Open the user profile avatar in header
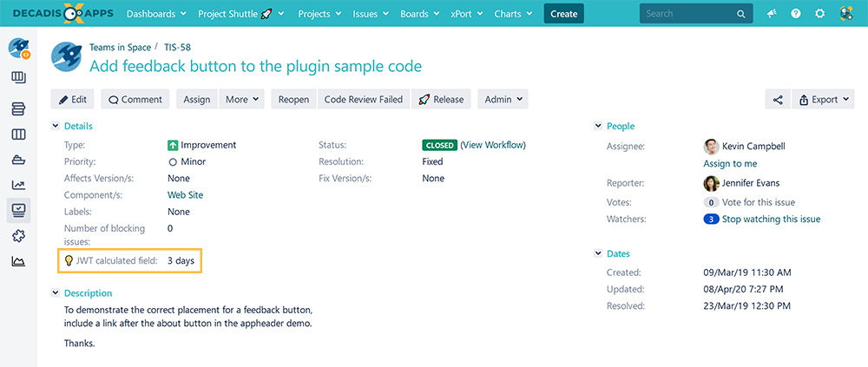Screen dimensions: 868x367 [845, 14]
